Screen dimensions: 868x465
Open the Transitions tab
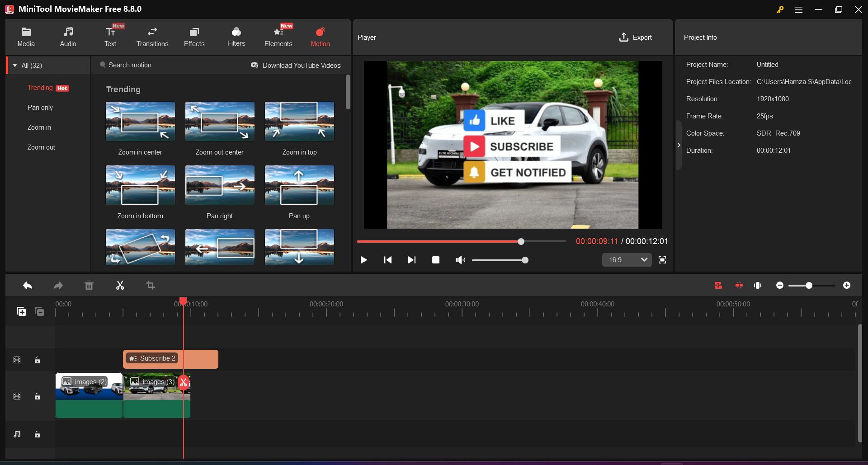tap(152, 37)
